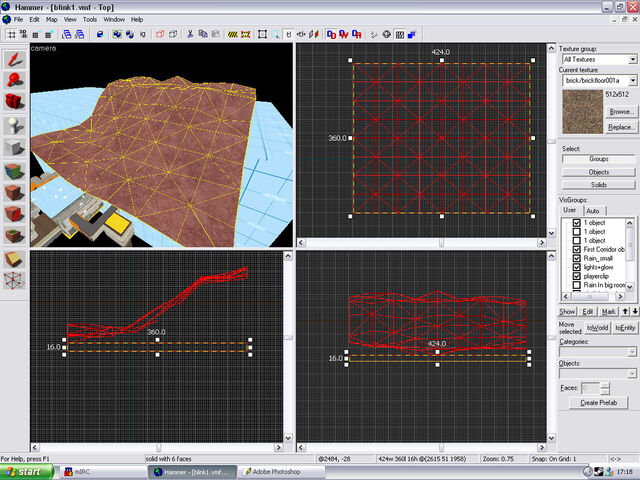Image resolution: width=640 pixels, height=480 pixels.
Task: Click the Faces stepper up arrow
Action: coord(605,385)
